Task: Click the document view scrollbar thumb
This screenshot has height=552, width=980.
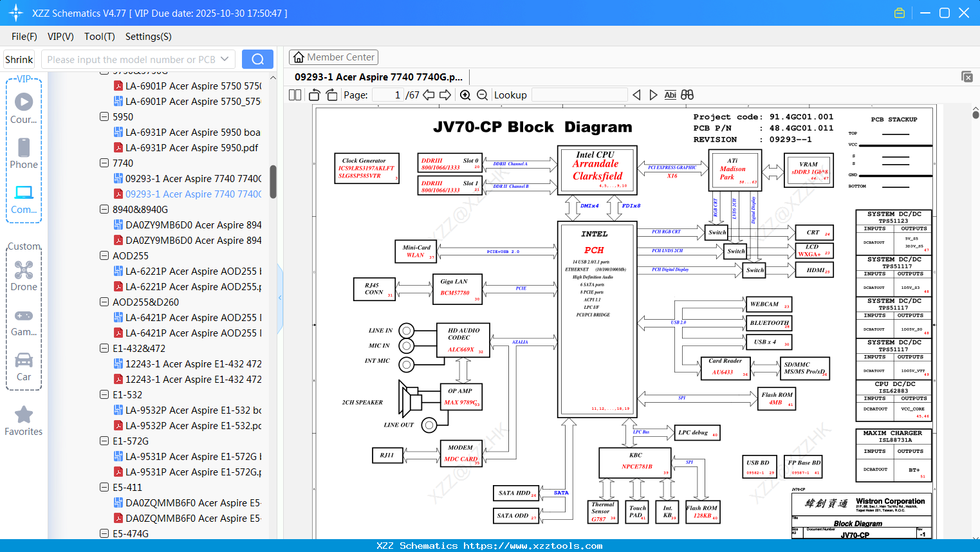Action: pyautogui.click(x=975, y=115)
